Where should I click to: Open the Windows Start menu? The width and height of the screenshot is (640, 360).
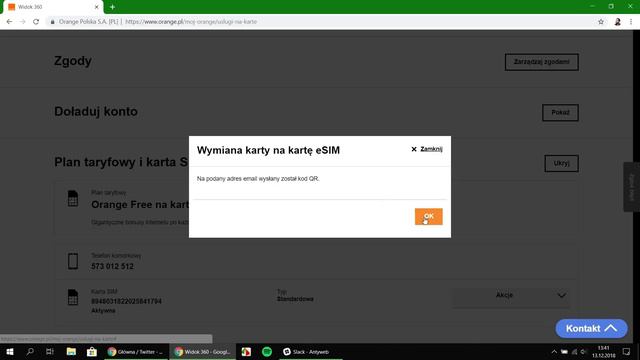pyautogui.click(x=10, y=351)
